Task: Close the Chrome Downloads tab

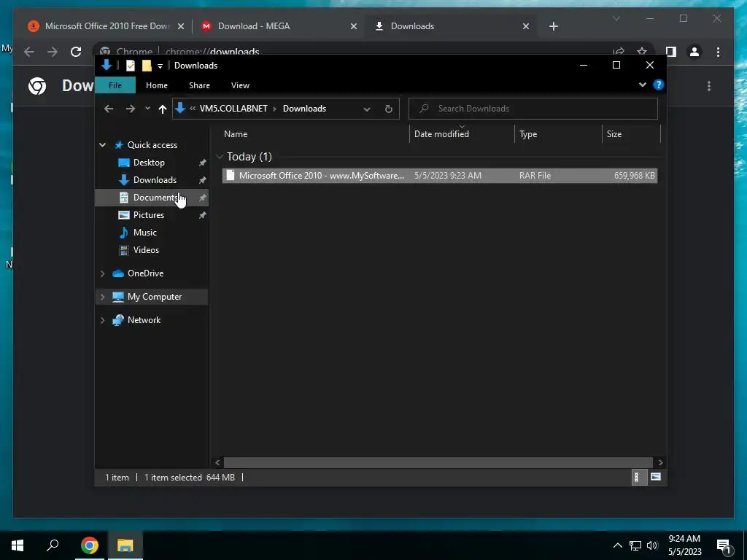Action: (526, 27)
